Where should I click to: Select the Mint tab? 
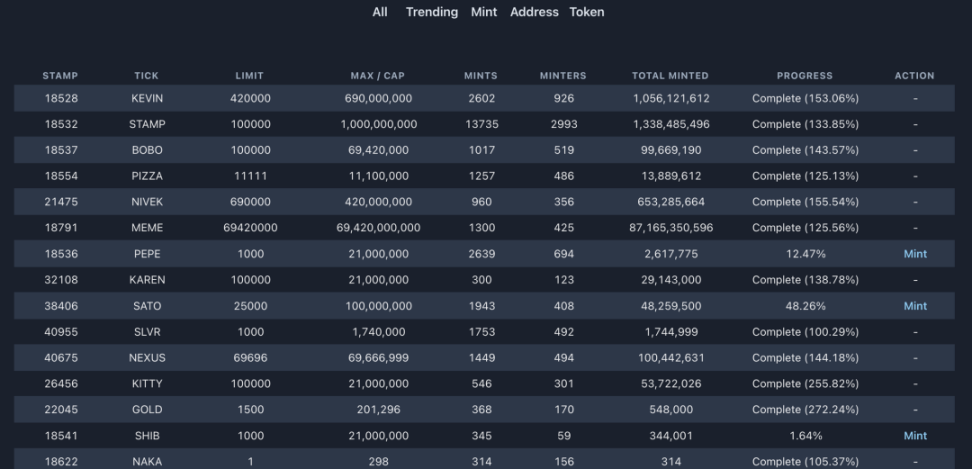point(484,12)
